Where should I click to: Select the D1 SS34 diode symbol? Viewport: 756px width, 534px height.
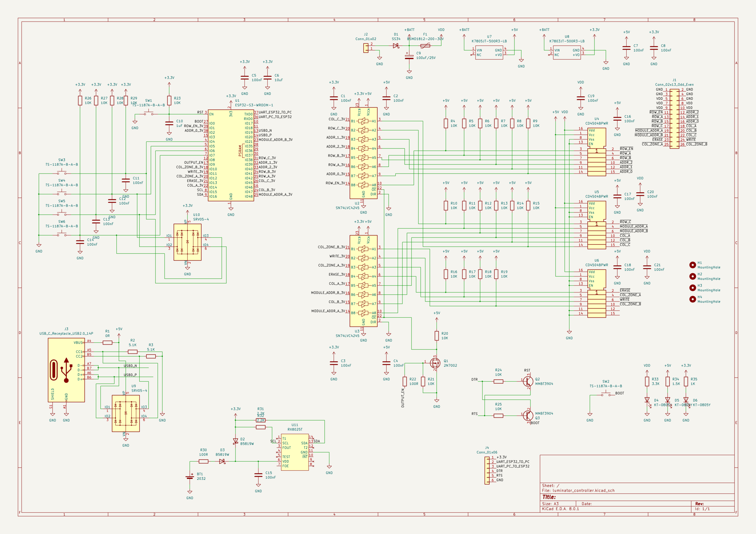click(x=396, y=46)
